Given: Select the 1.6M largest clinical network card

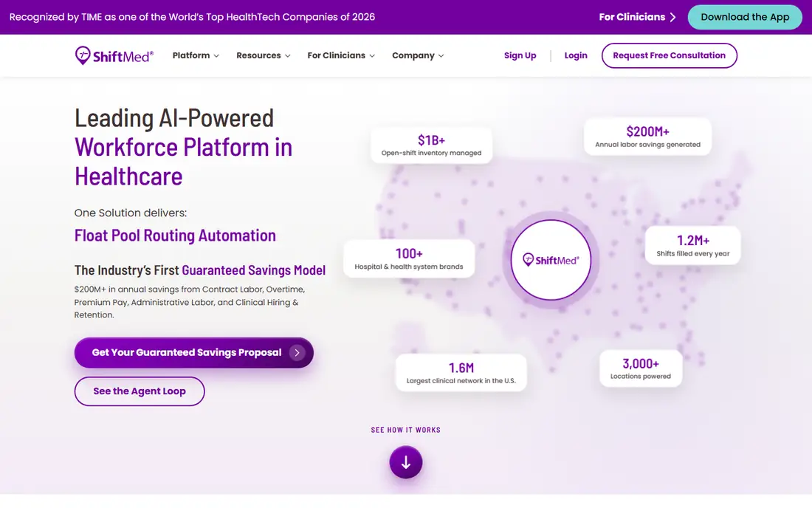Looking at the screenshot, I should click(x=461, y=373).
